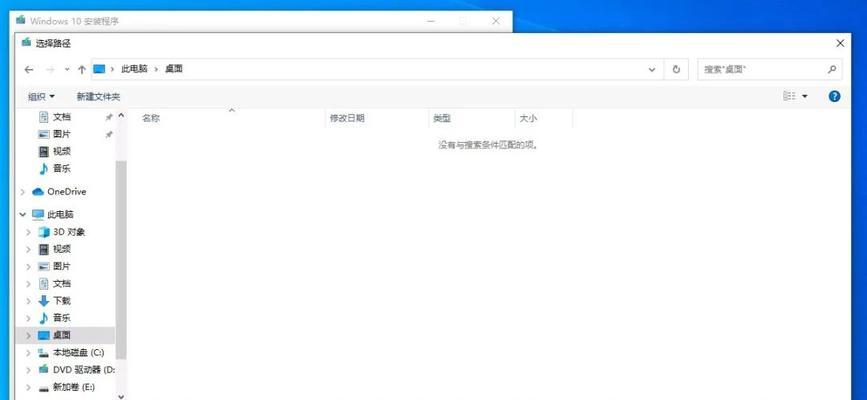Expand 下载 folder node

[x=29, y=301]
